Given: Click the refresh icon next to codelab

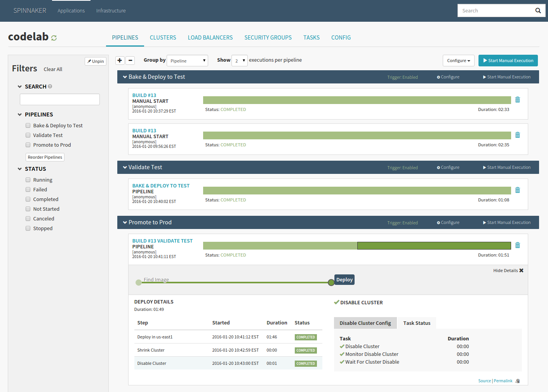Looking at the screenshot, I should tap(54, 38).
